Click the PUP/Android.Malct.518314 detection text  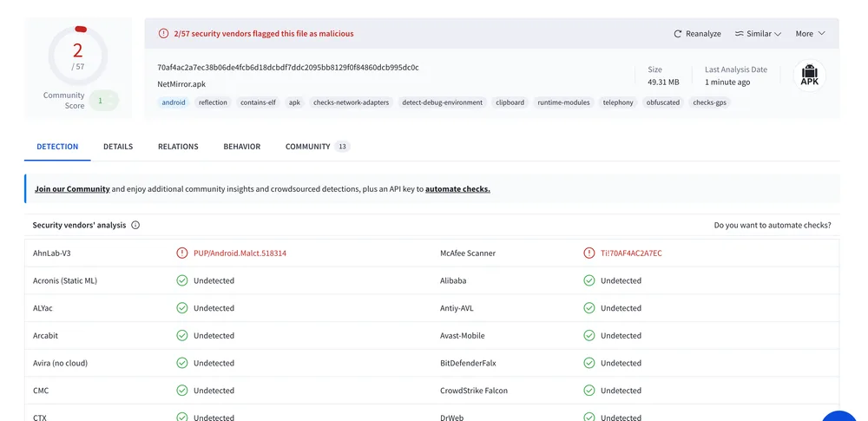pyautogui.click(x=240, y=253)
